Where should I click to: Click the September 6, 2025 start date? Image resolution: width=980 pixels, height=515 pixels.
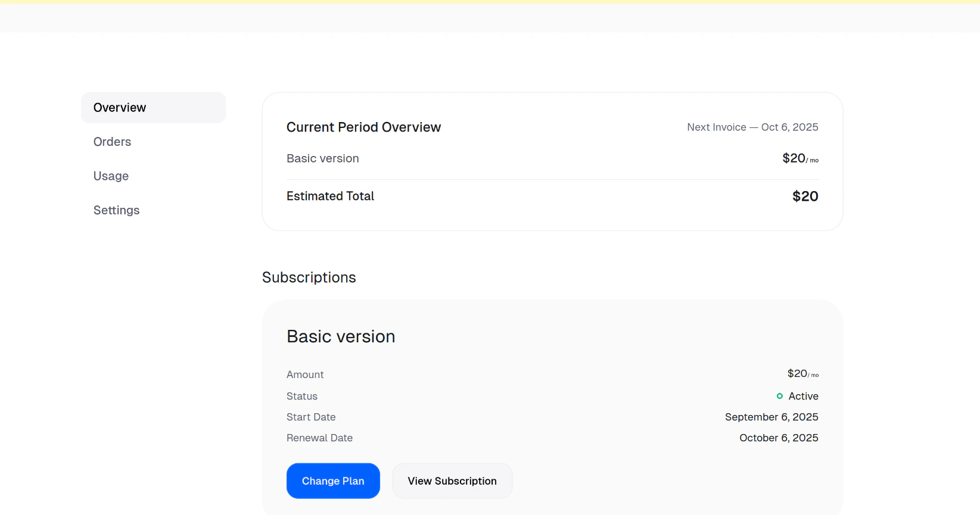(771, 417)
